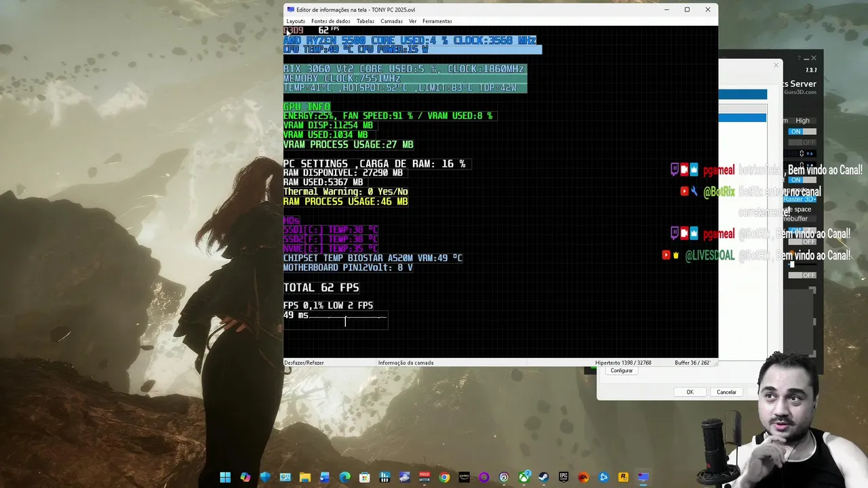Image resolution: width=868 pixels, height=488 pixels.
Task: Open Battle.net from the taskbar
Action: pos(604,477)
